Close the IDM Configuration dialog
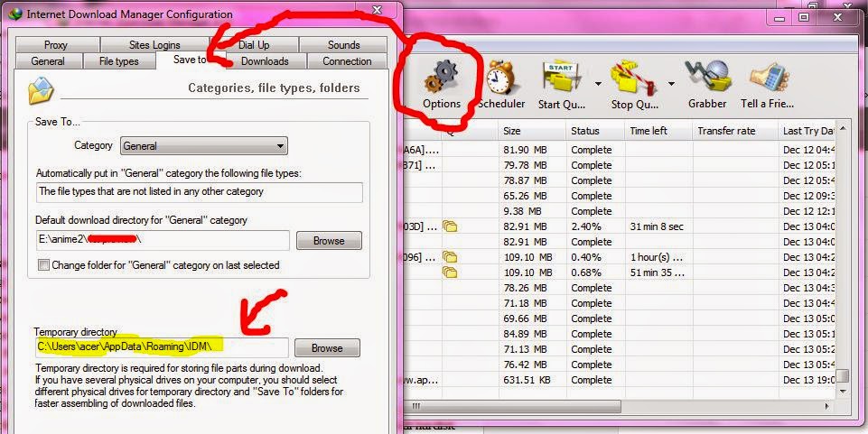This screenshot has height=434, width=868. (377, 11)
